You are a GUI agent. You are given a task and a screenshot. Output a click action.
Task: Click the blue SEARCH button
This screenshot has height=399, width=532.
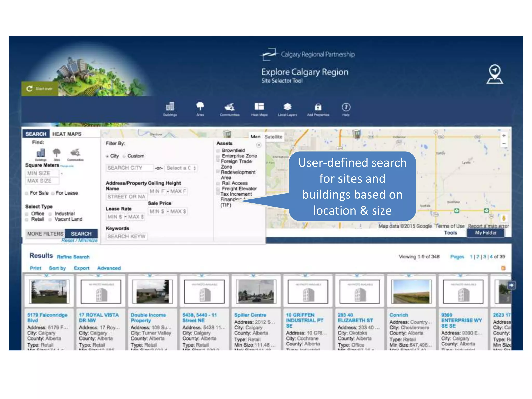pos(81,234)
